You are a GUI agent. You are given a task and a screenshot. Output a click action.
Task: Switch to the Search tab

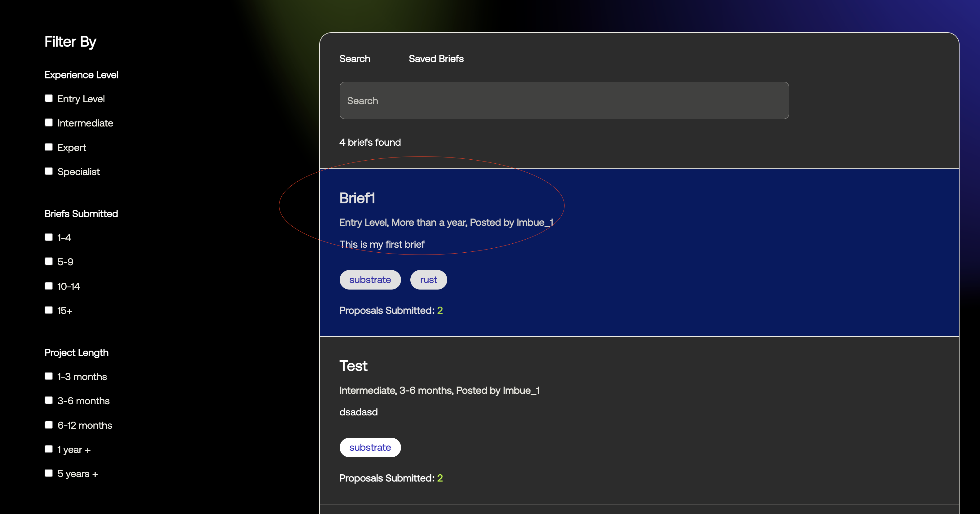tap(355, 58)
